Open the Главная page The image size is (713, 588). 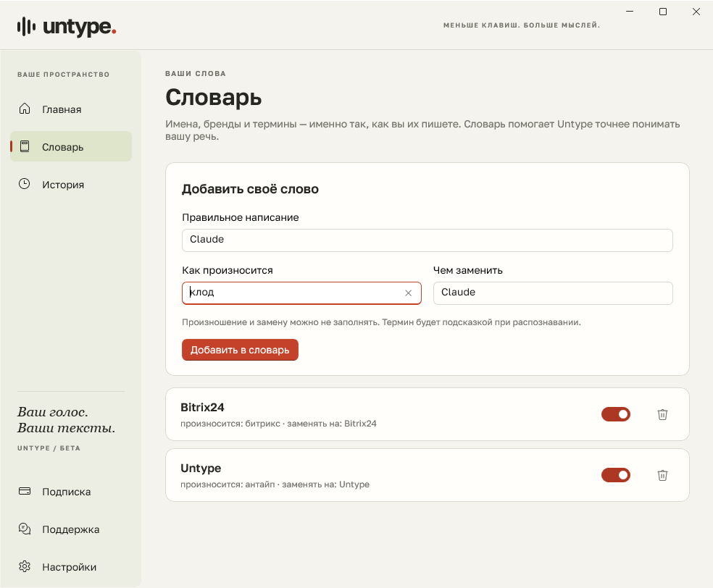[x=71, y=109]
